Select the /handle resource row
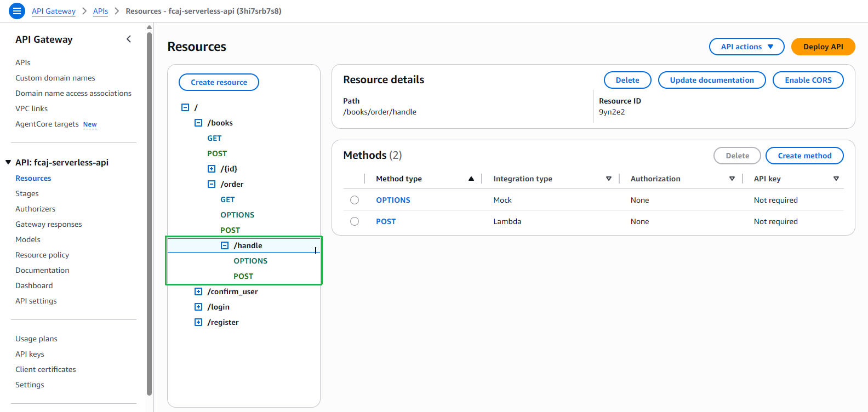 (x=244, y=245)
